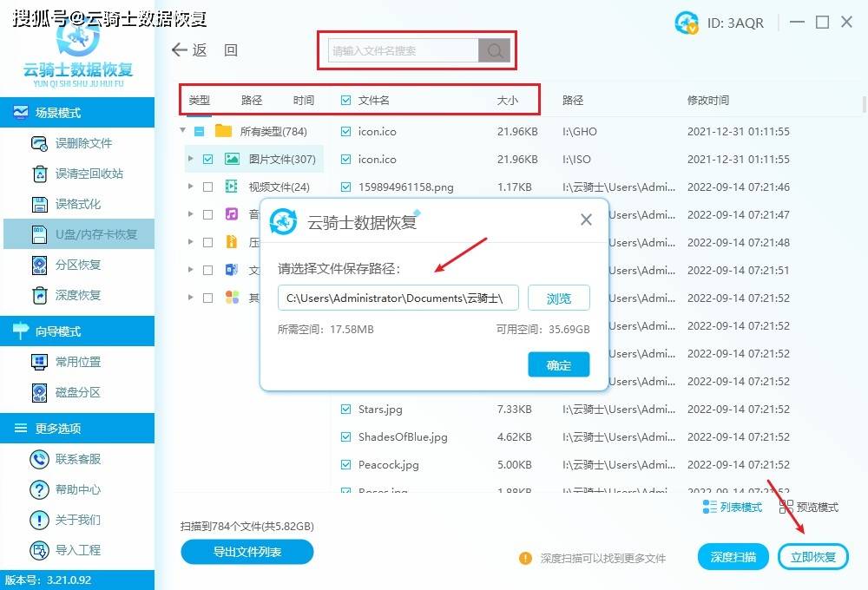Viewport: 868px width, 590px height.
Task: Toggle the 文件名 select-all checkbox
Action: (346, 100)
